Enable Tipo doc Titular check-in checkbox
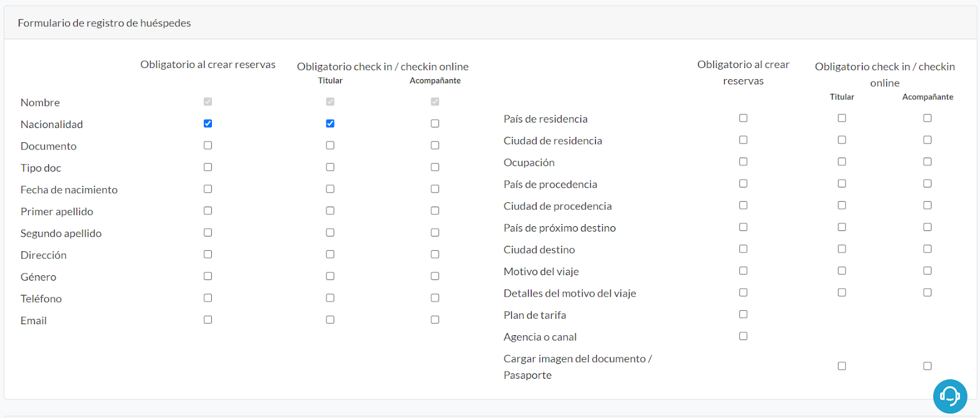The image size is (980, 418). pyautogui.click(x=330, y=167)
